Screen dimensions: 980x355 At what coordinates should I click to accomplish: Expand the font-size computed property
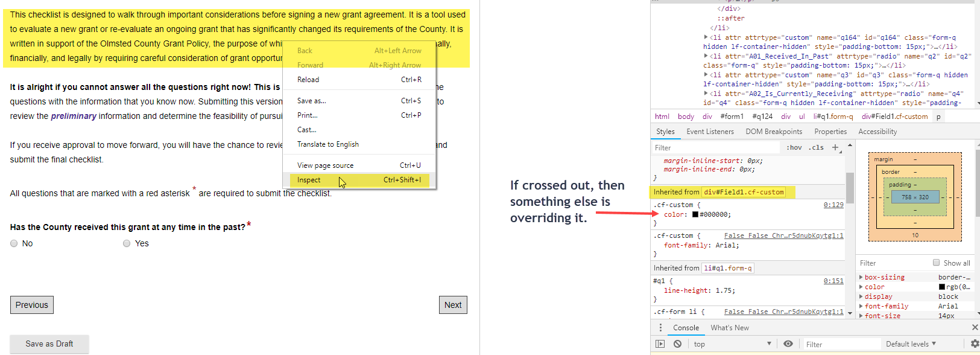861,316
